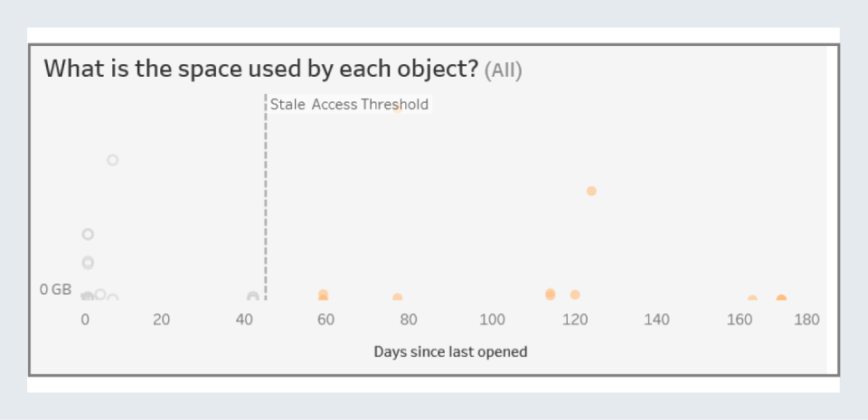Viewport: 868px width, 420px height.
Task: Click the bottom orange dot at 120 days
Action: (575, 294)
